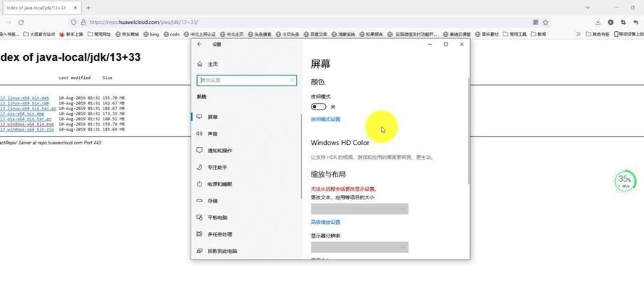This screenshot has width=644, height=290.
Task: Open 声音 sound settings
Action: coord(246,134)
